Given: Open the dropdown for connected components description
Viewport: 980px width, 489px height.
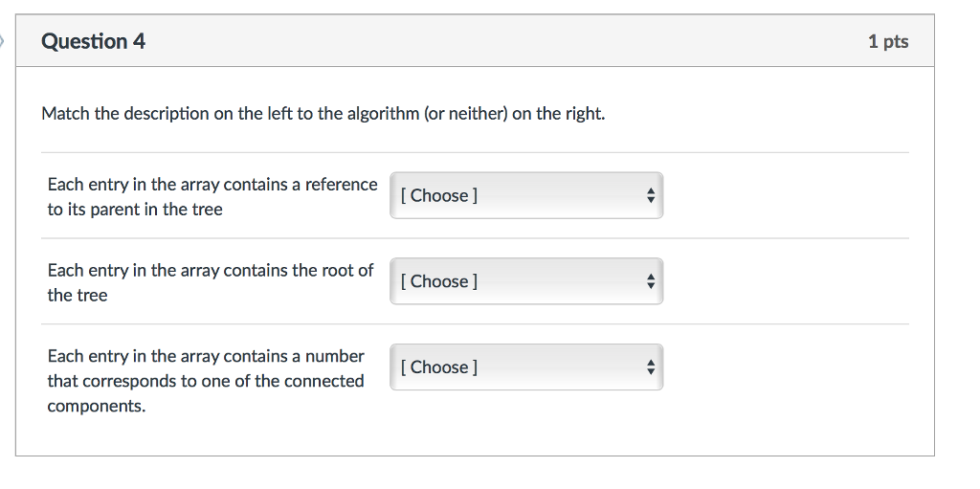Looking at the screenshot, I should click(x=525, y=367).
